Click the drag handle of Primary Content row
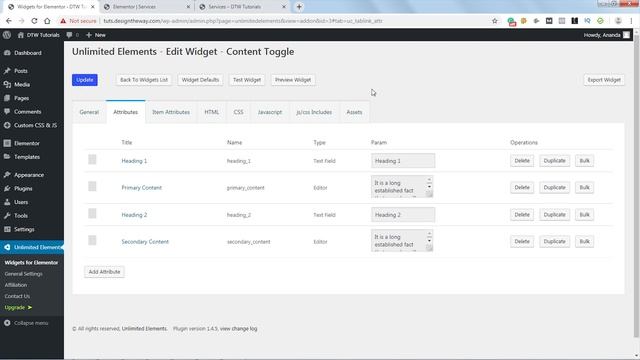Image resolution: width=640 pixels, height=360 pixels. point(92,187)
